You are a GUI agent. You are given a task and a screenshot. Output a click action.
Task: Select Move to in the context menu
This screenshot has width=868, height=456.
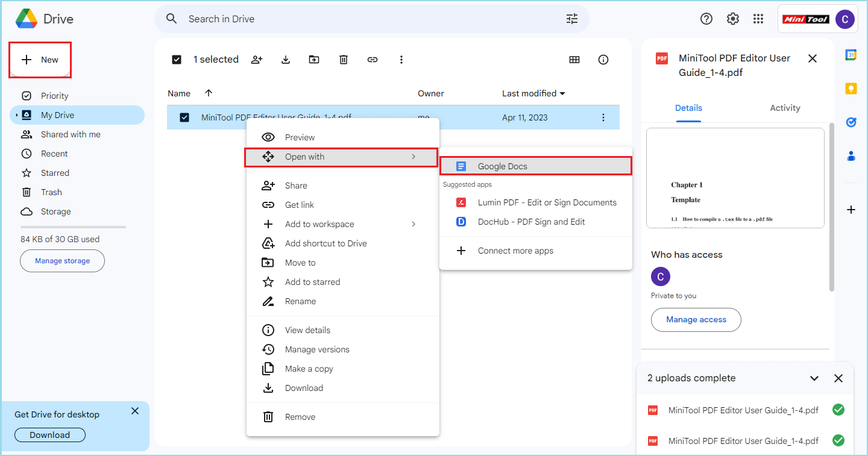(x=342, y=263)
